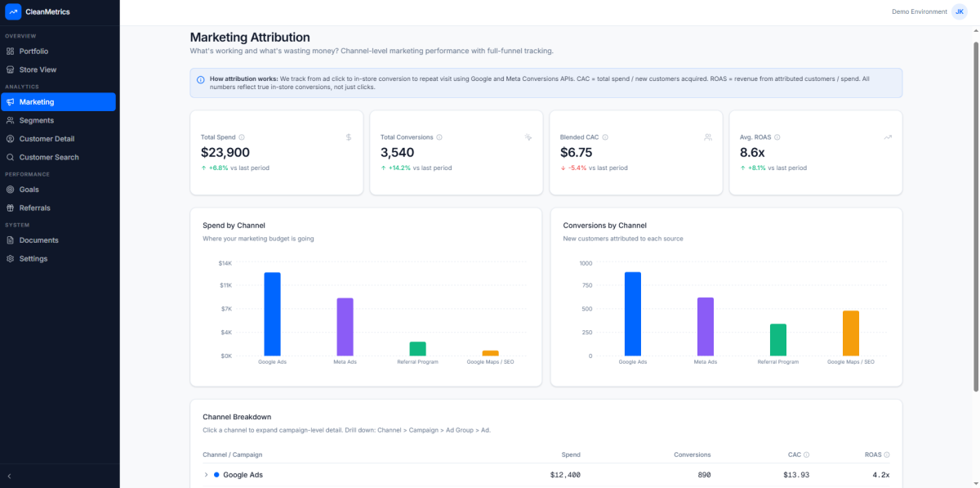Select the Marketing megaphone icon in sidebar

pyautogui.click(x=11, y=101)
